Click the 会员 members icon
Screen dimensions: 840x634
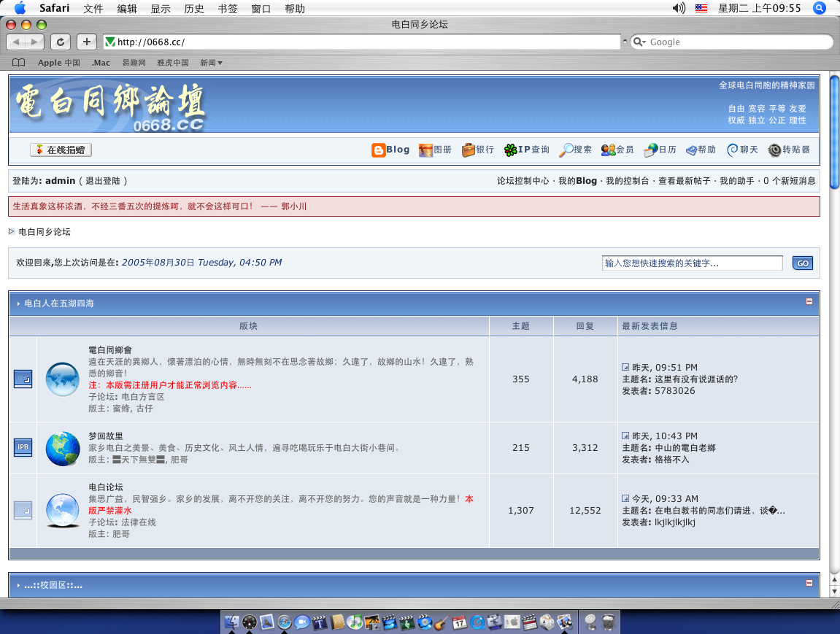pyautogui.click(x=608, y=150)
